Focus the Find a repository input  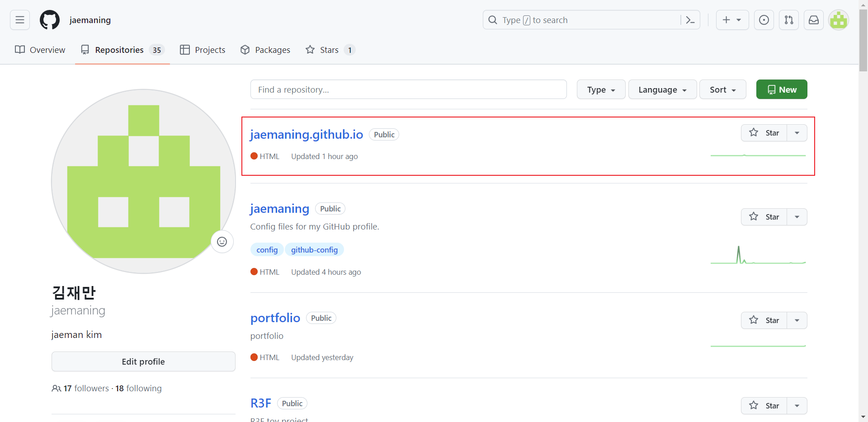[x=409, y=89]
